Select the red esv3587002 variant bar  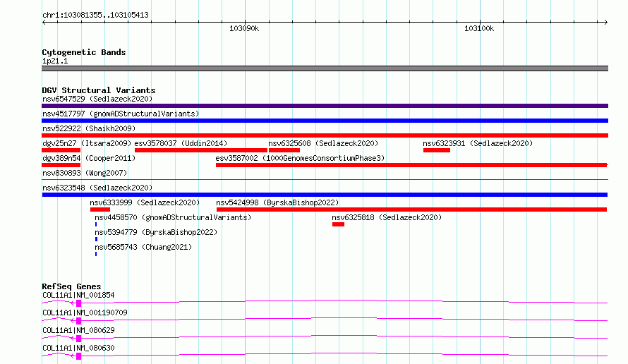click(411, 165)
